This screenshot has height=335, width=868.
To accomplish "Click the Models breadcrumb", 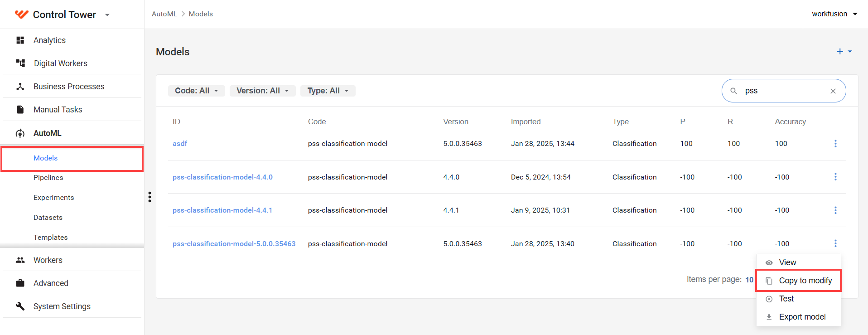I will (x=201, y=14).
